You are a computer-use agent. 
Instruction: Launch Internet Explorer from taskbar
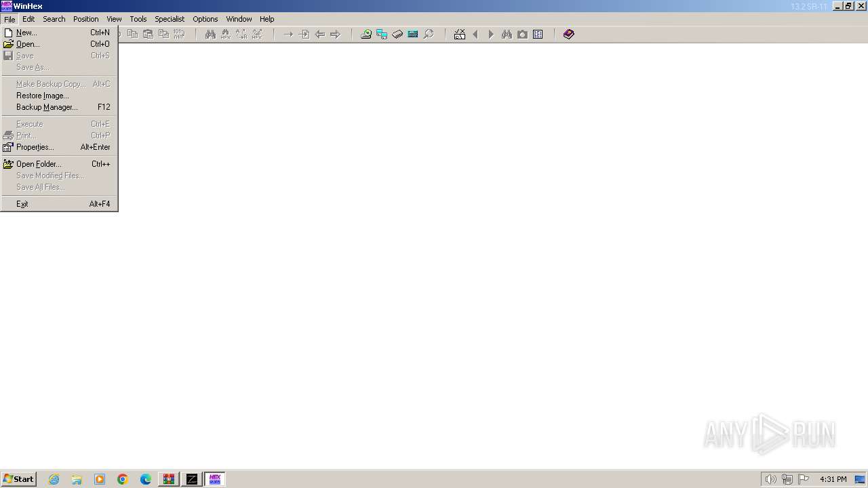[54, 479]
